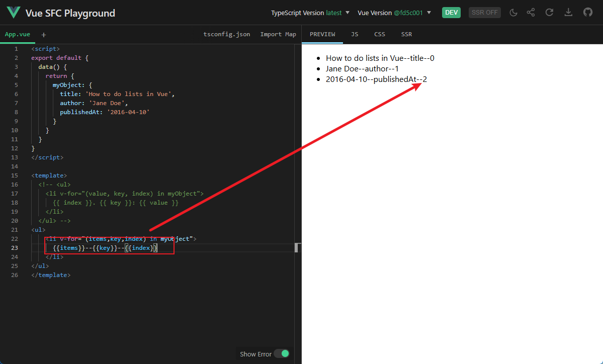Click the commented v-for '(value, key, index)' line
Image resolution: width=603 pixels, height=364 pixels.
pyautogui.click(x=125, y=194)
